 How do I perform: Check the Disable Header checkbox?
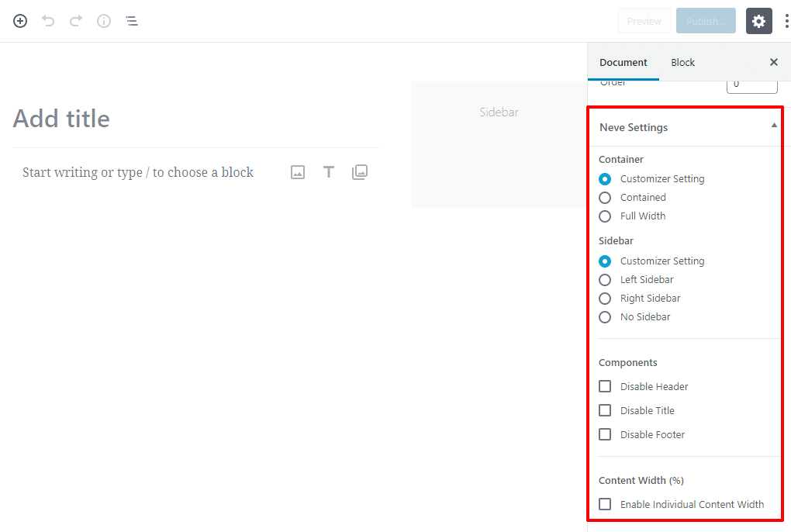(x=605, y=386)
